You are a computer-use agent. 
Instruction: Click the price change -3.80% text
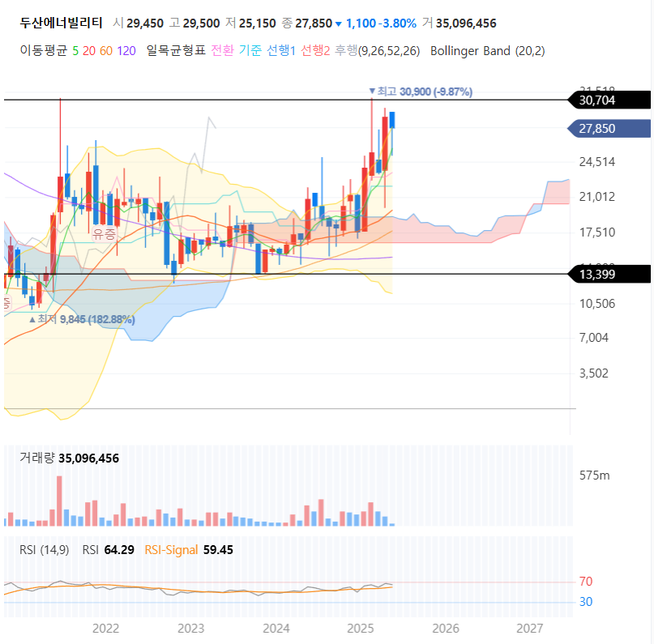(x=397, y=23)
